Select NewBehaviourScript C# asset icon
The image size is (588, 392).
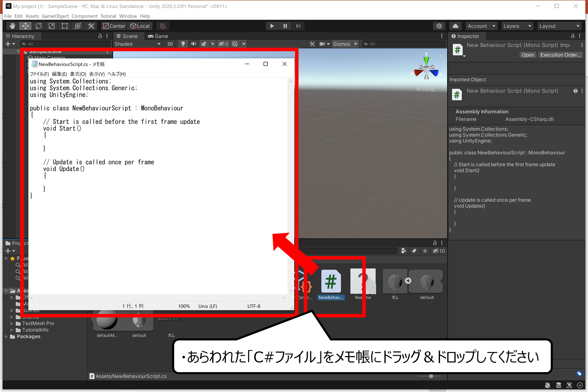(331, 281)
